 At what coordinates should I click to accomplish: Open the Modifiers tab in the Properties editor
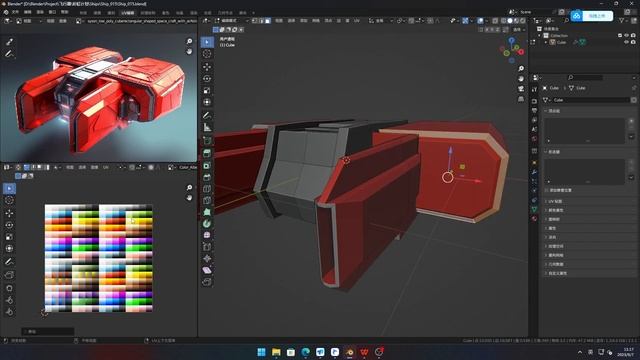[x=534, y=171]
